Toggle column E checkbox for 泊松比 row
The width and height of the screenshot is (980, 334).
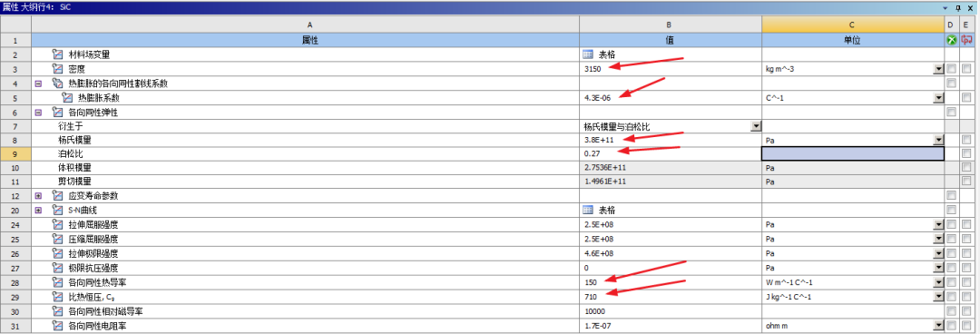click(x=967, y=153)
